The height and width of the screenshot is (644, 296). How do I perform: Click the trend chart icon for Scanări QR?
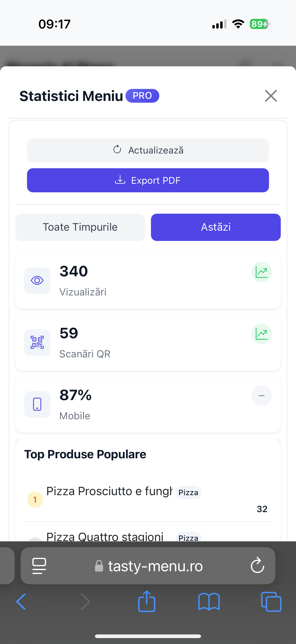(261, 334)
